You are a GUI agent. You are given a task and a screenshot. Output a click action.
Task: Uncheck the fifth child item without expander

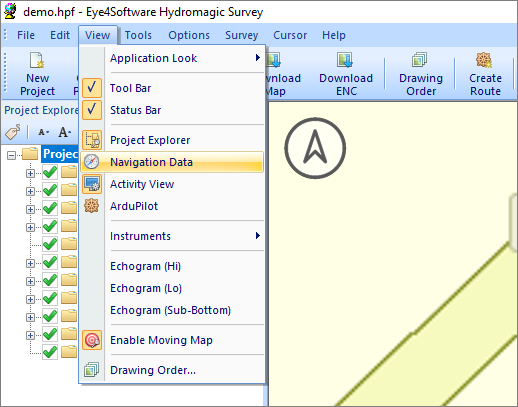point(50,245)
